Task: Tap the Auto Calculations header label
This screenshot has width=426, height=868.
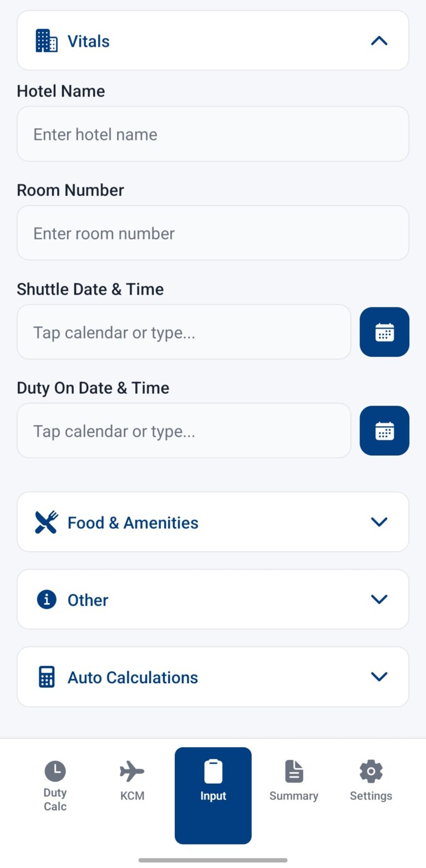Action: 133,677
